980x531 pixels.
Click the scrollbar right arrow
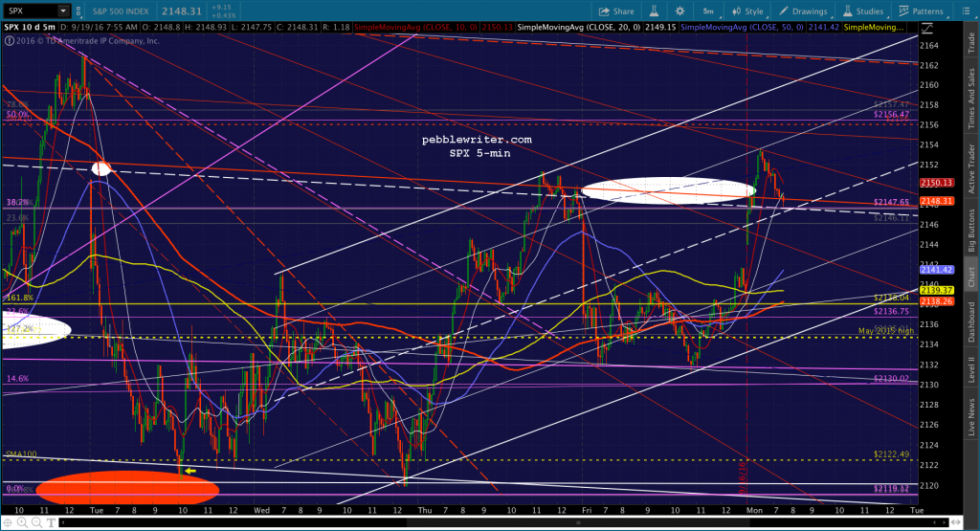[943, 522]
